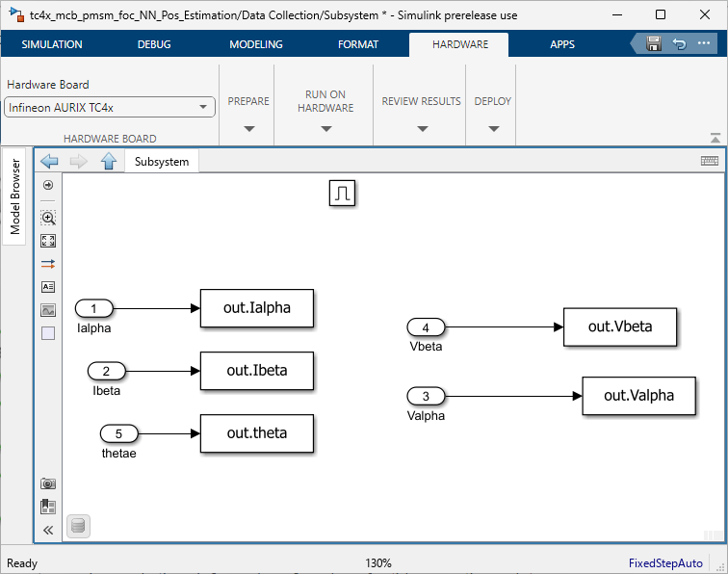Click the FixedStepAuto solver link

click(x=665, y=563)
